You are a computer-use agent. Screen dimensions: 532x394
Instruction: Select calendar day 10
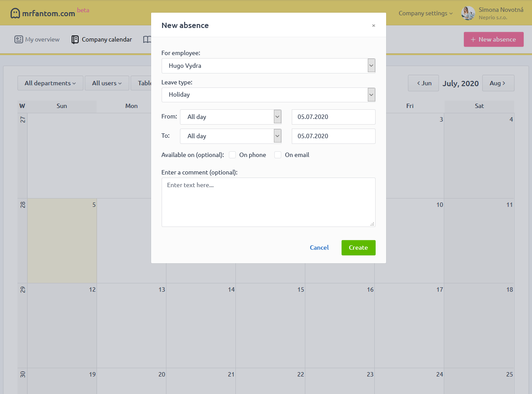click(x=409, y=241)
